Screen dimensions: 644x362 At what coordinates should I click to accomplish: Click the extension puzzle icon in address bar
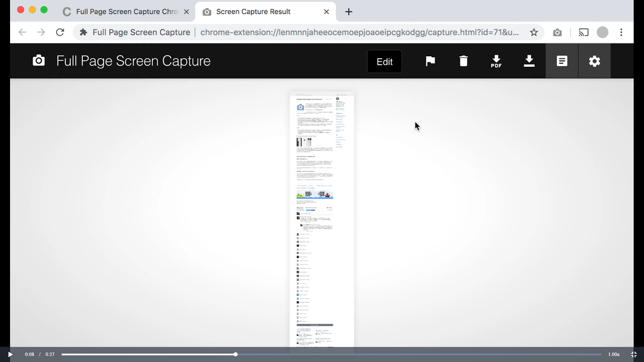pos(83,32)
